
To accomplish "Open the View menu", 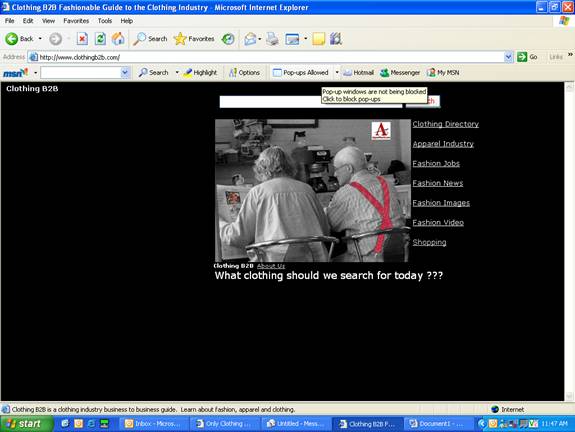I will click(x=48, y=21).
